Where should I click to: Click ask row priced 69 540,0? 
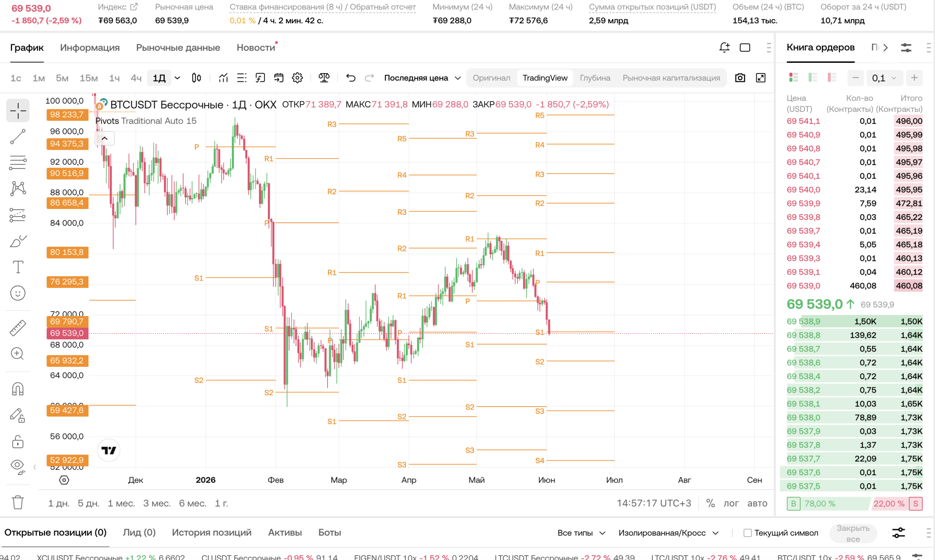pos(854,190)
